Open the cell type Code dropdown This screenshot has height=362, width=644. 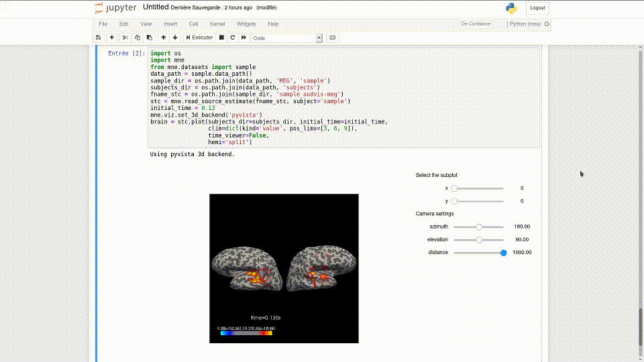click(x=286, y=38)
